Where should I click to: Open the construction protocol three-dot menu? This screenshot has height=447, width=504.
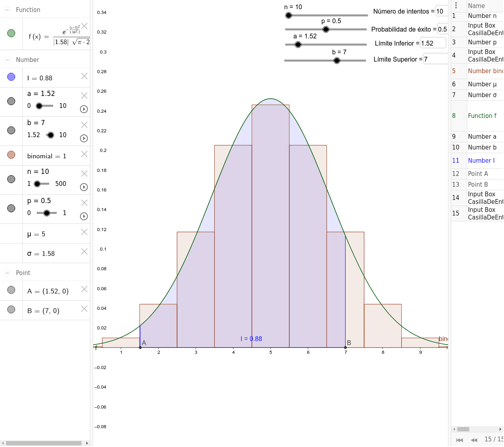[456, 5]
